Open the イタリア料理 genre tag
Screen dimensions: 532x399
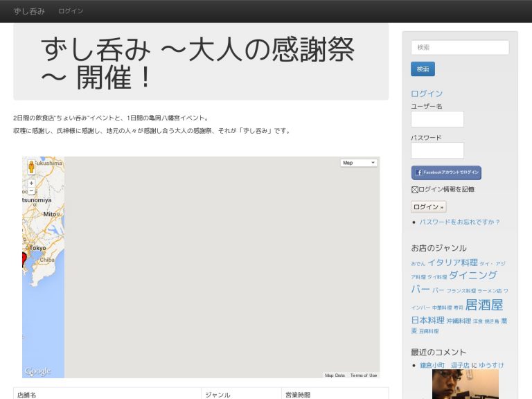pyautogui.click(x=452, y=263)
